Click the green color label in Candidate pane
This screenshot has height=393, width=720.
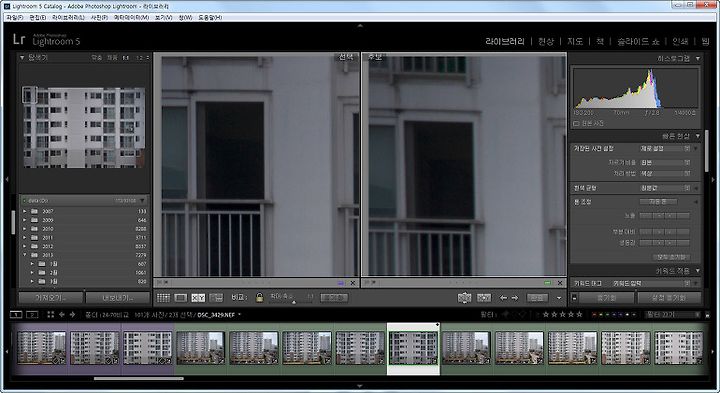click(x=547, y=283)
